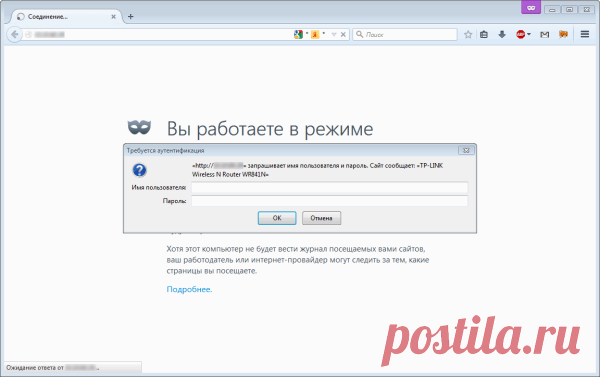The height and width of the screenshot is (377, 600).
Task: Click the Имя пользователя input field
Action: pos(329,188)
